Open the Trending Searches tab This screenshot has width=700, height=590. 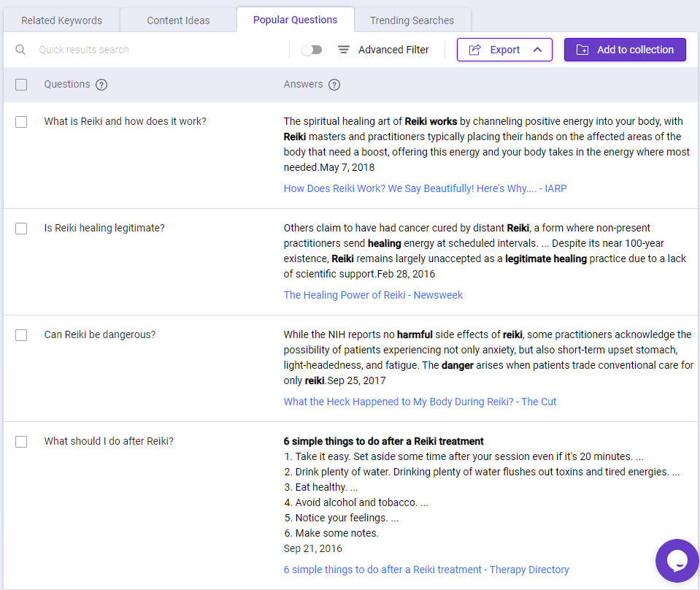click(x=412, y=20)
